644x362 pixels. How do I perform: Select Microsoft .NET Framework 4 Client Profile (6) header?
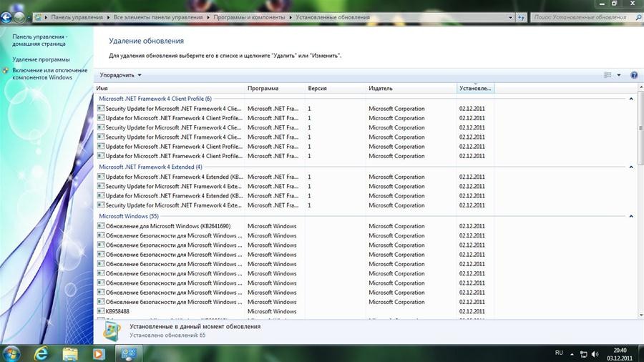(155, 99)
